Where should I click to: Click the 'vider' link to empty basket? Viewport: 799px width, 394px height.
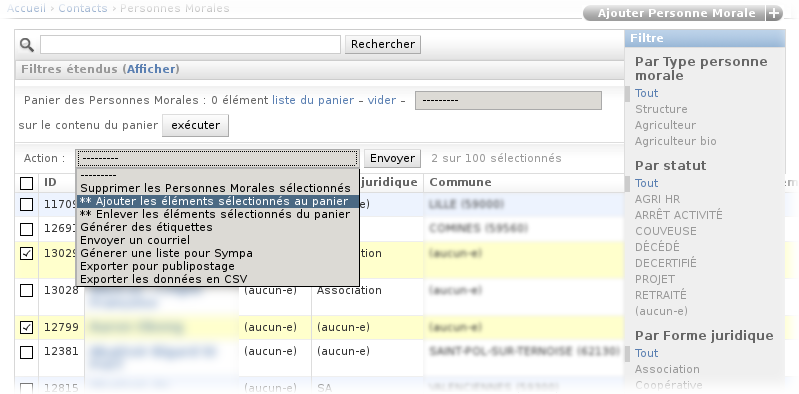382,100
